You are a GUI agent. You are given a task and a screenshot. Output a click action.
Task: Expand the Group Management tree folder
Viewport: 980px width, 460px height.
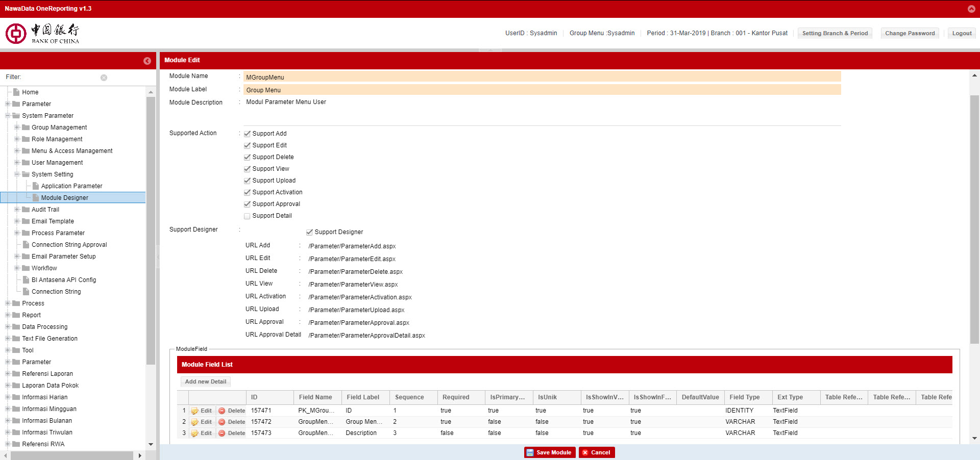(17, 127)
